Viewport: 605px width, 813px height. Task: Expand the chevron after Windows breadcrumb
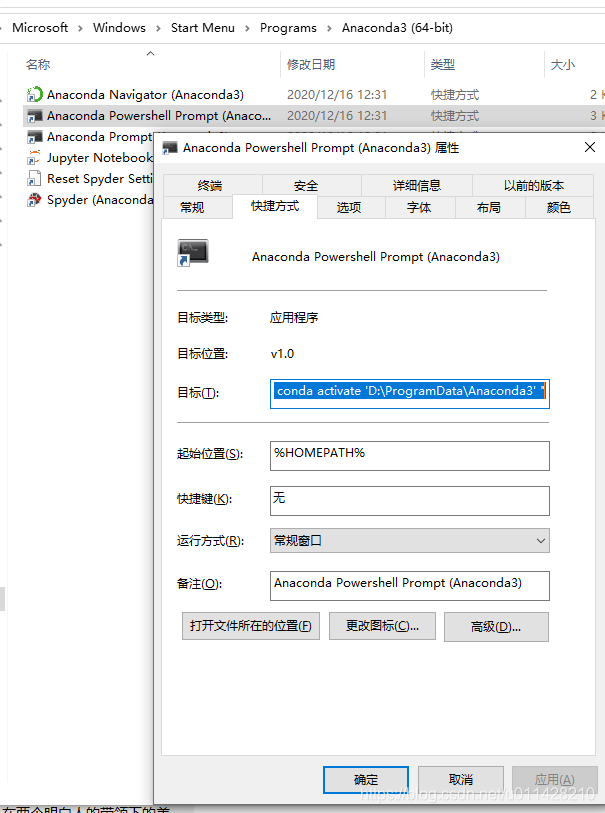(x=158, y=29)
